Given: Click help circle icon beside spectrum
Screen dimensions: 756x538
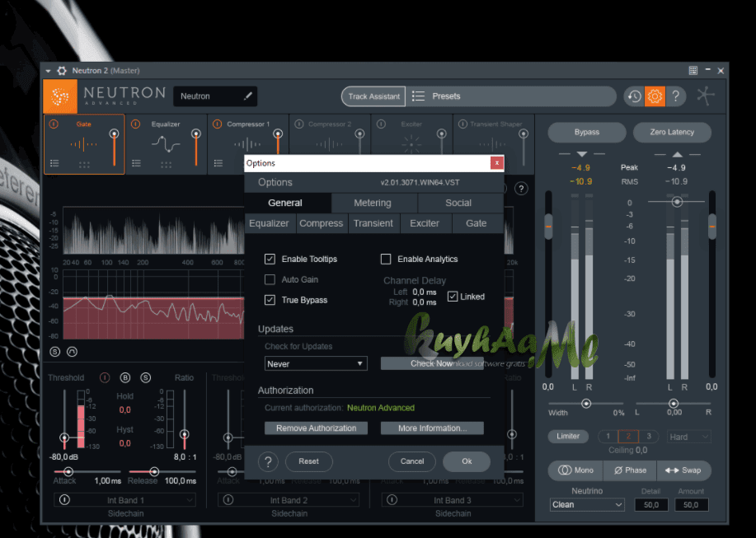Looking at the screenshot, I should [x=521, y=189].
